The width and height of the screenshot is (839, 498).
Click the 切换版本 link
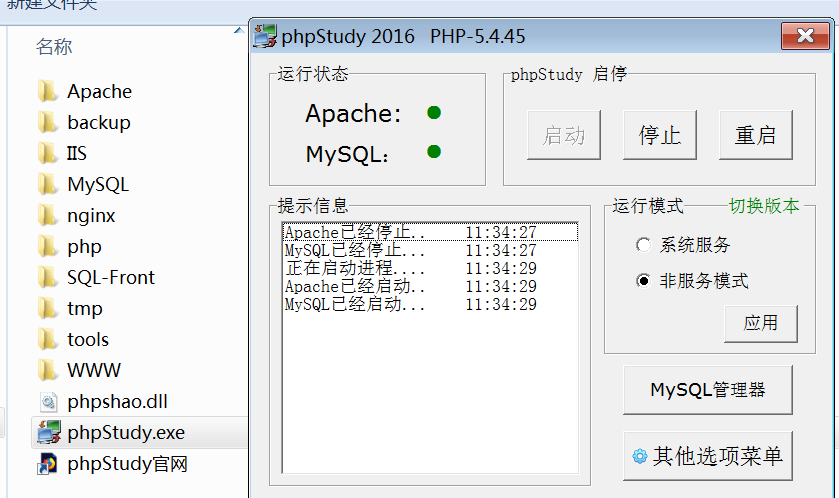coord(764,206)
